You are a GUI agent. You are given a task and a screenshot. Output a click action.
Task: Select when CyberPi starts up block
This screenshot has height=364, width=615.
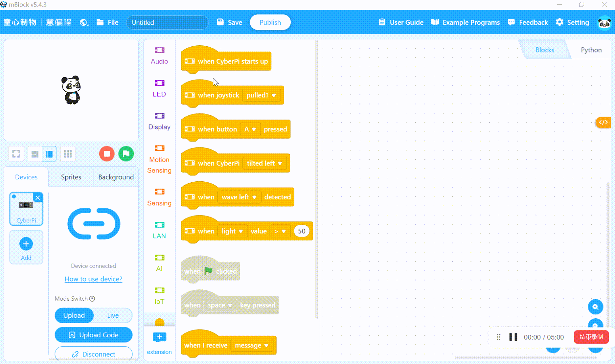(226, 61)
